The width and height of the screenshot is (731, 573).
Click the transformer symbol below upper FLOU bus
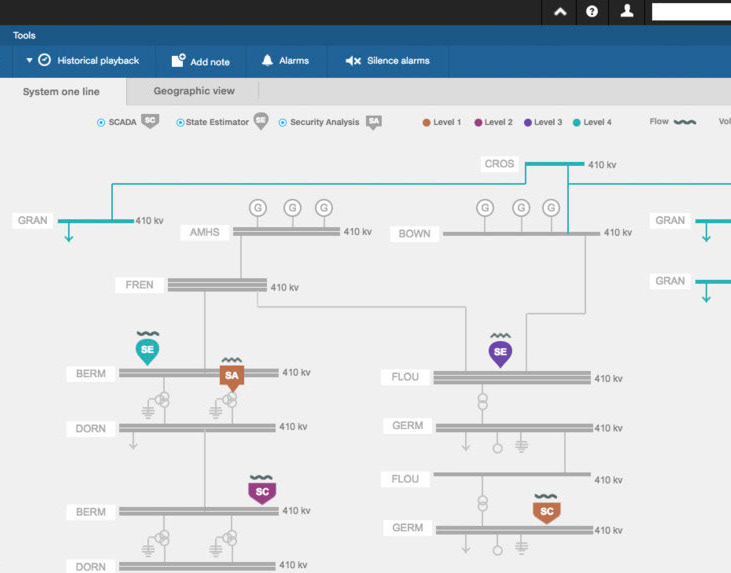coord(483,402)
